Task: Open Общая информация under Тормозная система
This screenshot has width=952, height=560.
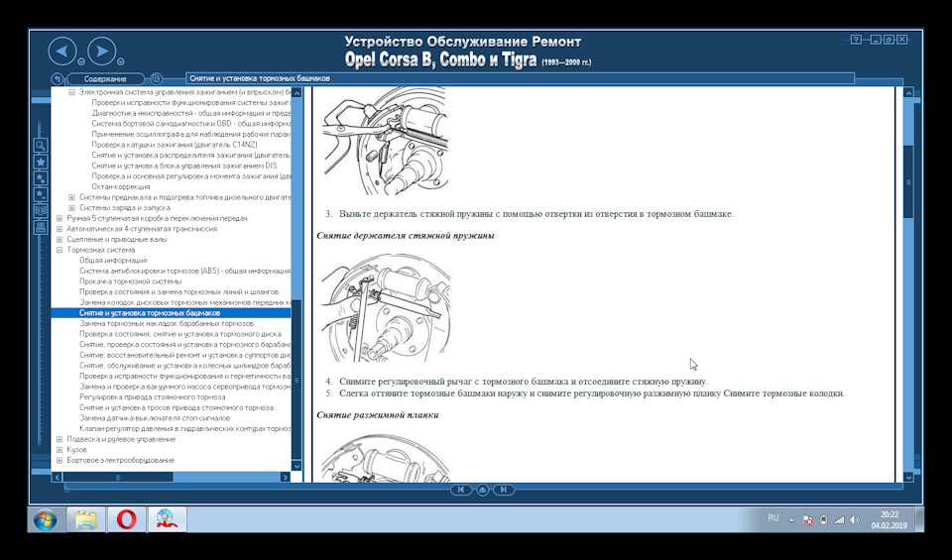Action: tap(113, 261)
